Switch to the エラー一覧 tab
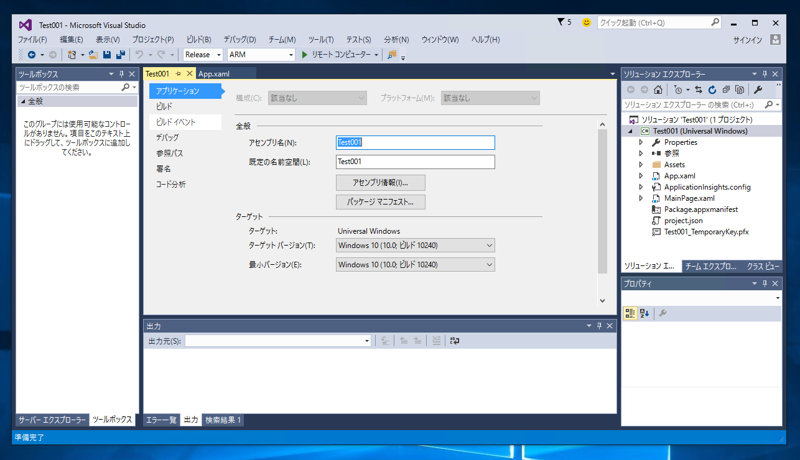Screen dimensions: 800x460 [161, 420]
